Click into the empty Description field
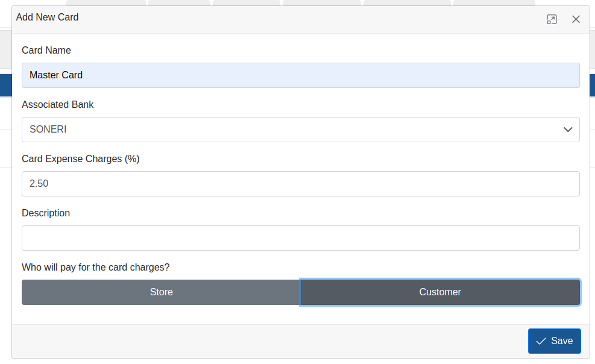The image size is (595, 364). tap(301, 238)
